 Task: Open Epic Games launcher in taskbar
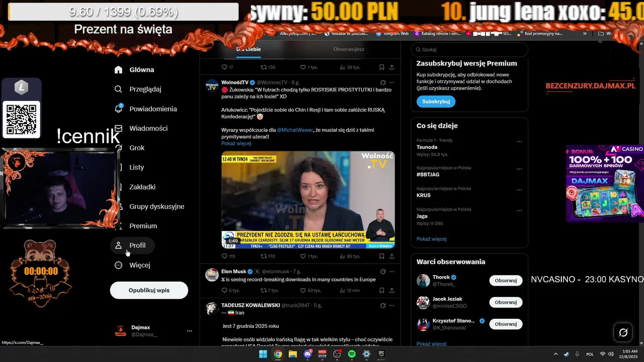point(381,354)
